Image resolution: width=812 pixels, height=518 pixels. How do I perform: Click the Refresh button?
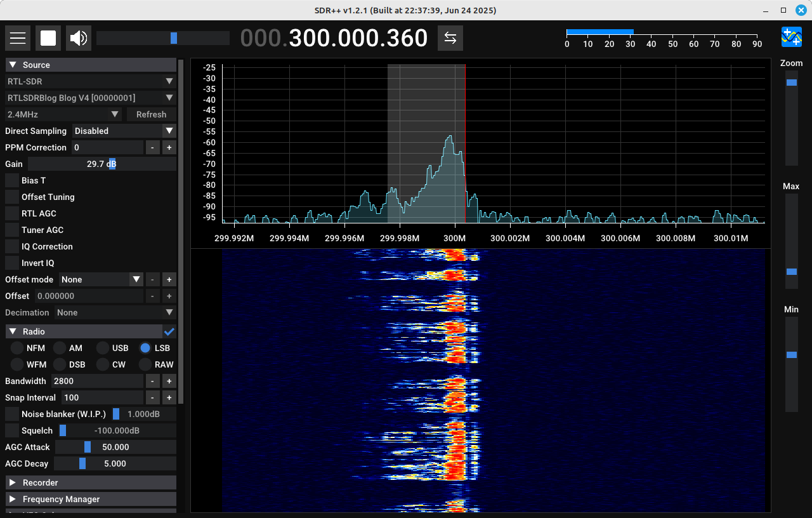tap(151, 114)
